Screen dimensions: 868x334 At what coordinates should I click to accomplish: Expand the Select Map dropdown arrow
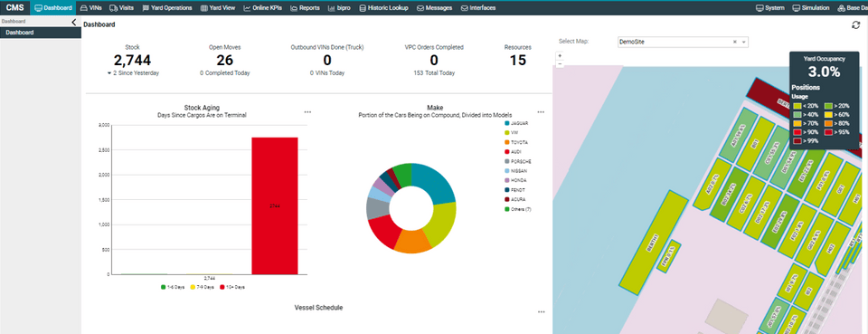click(x=744, y=42)
